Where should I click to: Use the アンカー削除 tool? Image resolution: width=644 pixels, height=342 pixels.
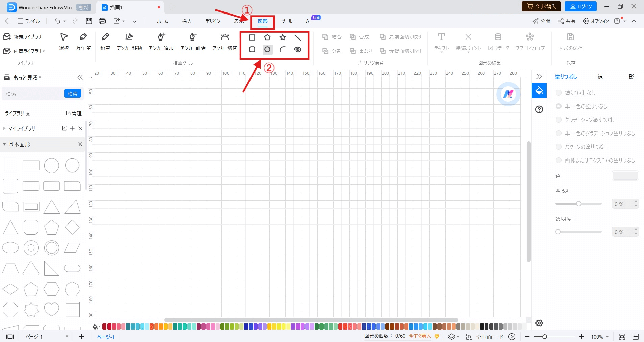(x=193, y=42)
